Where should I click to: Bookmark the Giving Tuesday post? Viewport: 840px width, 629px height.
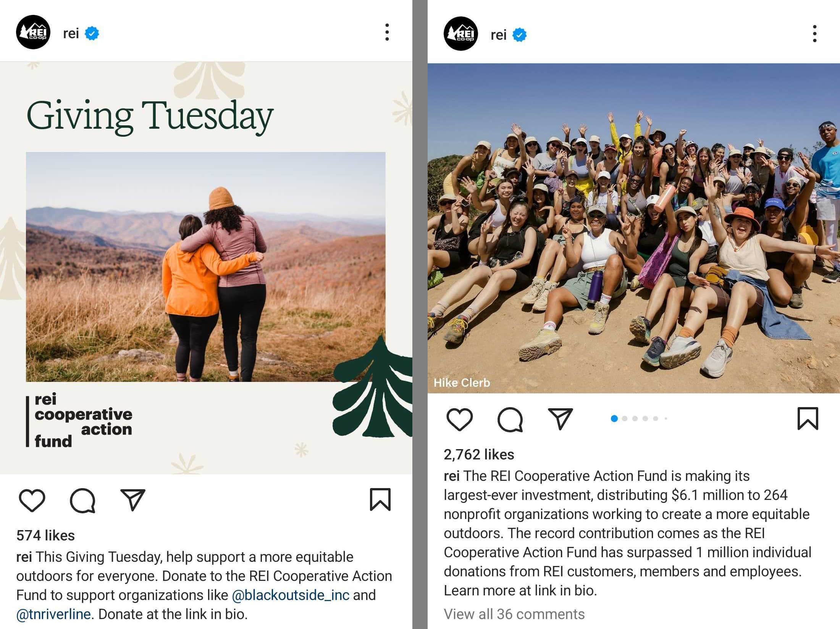pyautogui.click(x=380, y=500)
